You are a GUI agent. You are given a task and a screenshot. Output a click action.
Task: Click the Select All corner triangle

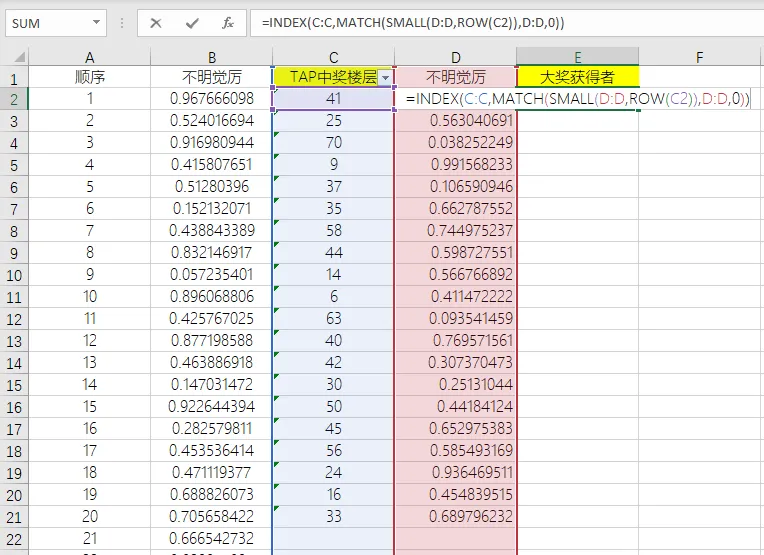click(x=19, y=57)
